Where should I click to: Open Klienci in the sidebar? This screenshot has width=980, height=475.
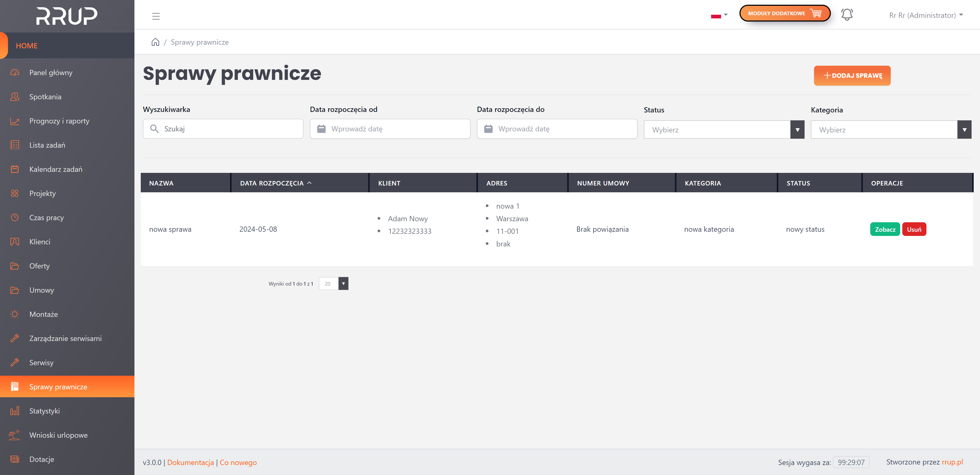point(40,242)
